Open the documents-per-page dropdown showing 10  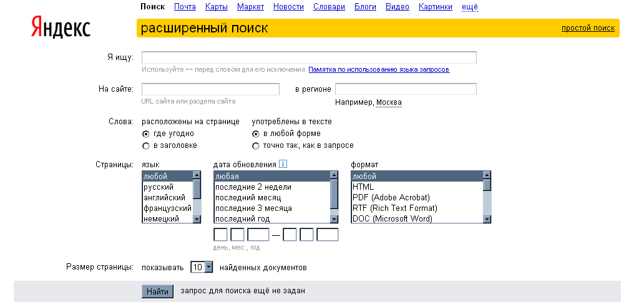pos(202,267)
